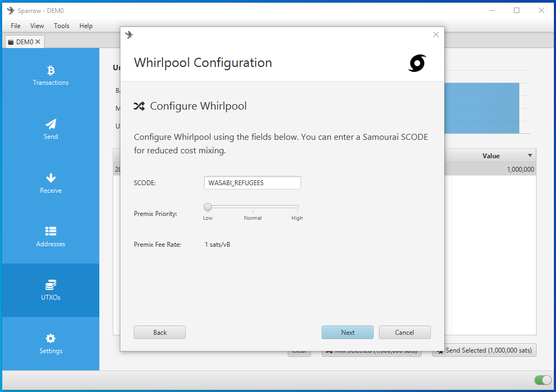
Task: Click the SCODE label
Action: pos(145,183)
